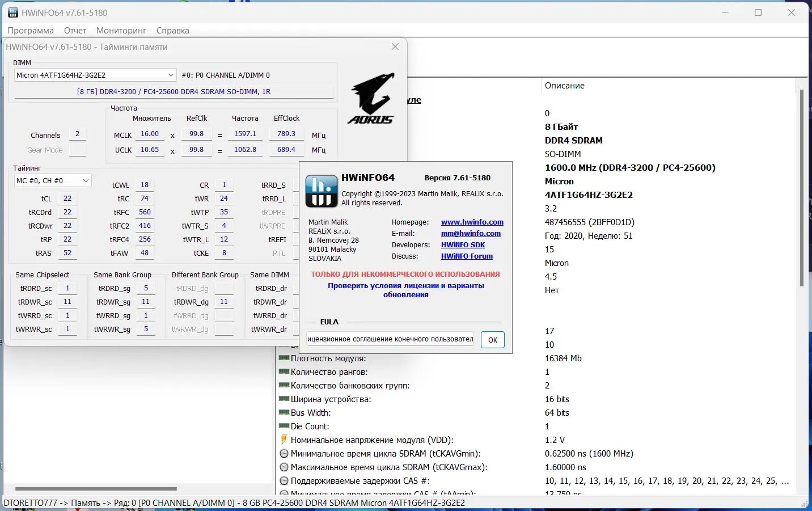Open the HWiNFO Forum link

point(467,256)
